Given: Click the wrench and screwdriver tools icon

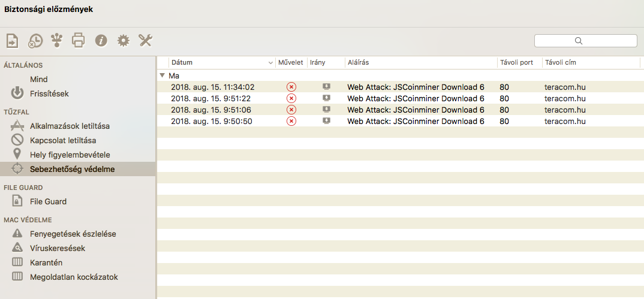Looking at the screenshot, I should [x=145, y=40].
